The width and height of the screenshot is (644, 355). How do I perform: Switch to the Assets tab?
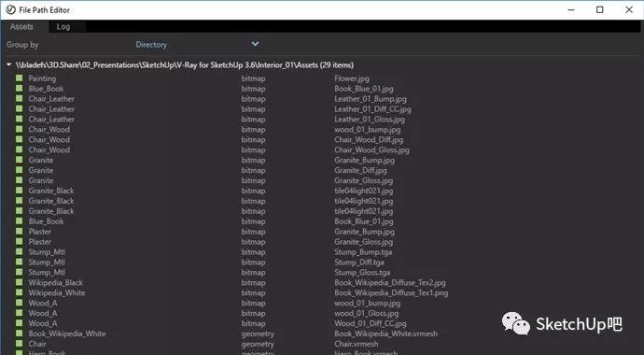(x=21, y=27)
